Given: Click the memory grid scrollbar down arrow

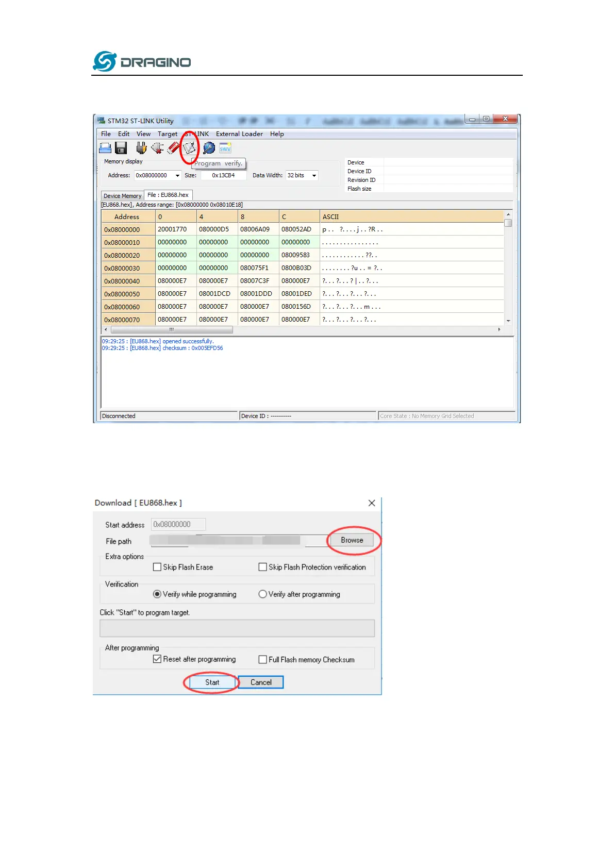Looking at the screenshot, I should (x=508, y=321).
